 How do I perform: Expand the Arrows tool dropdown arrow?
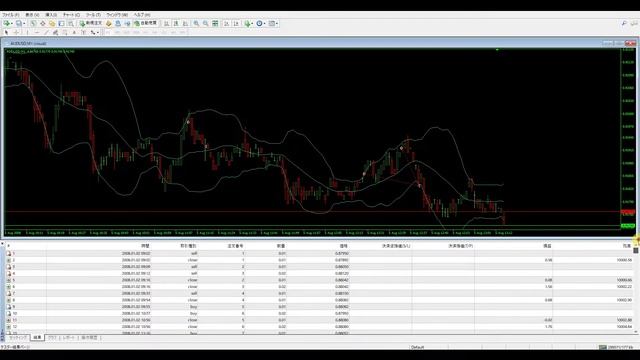tap(98, 33)
